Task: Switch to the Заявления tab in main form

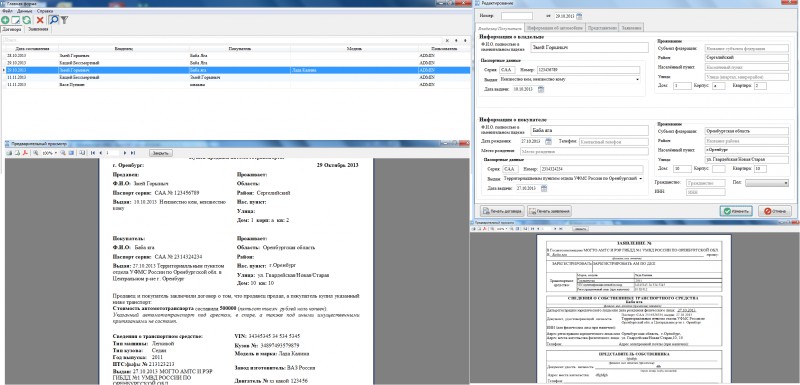Action: click(x=38, y=30)
